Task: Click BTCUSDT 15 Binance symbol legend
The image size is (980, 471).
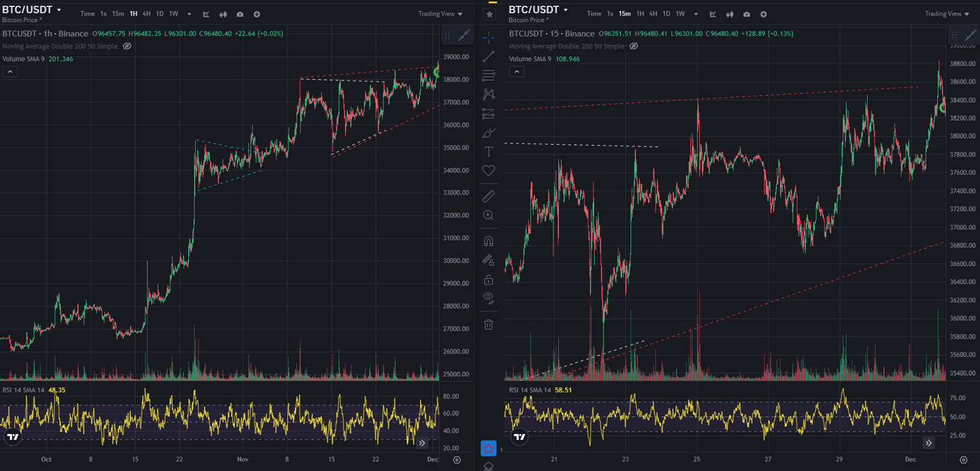Action: point(552,33)
